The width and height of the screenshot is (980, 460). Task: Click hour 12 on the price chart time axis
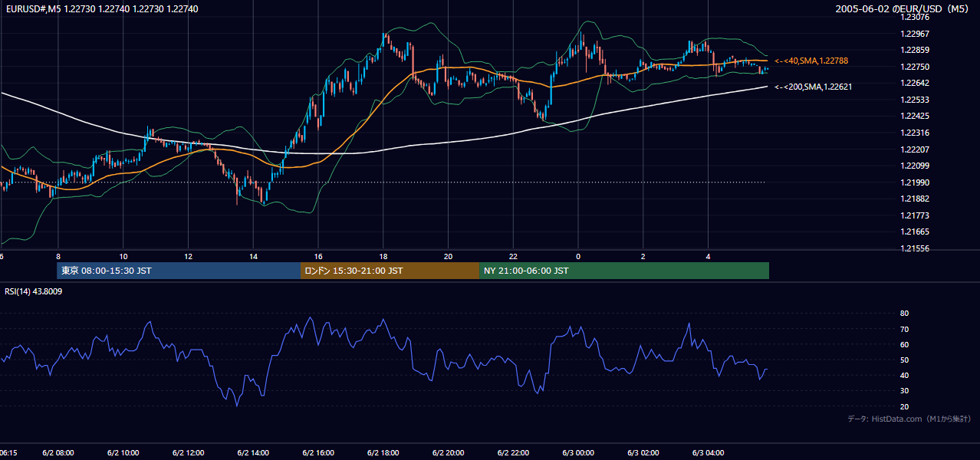point(188,256)
